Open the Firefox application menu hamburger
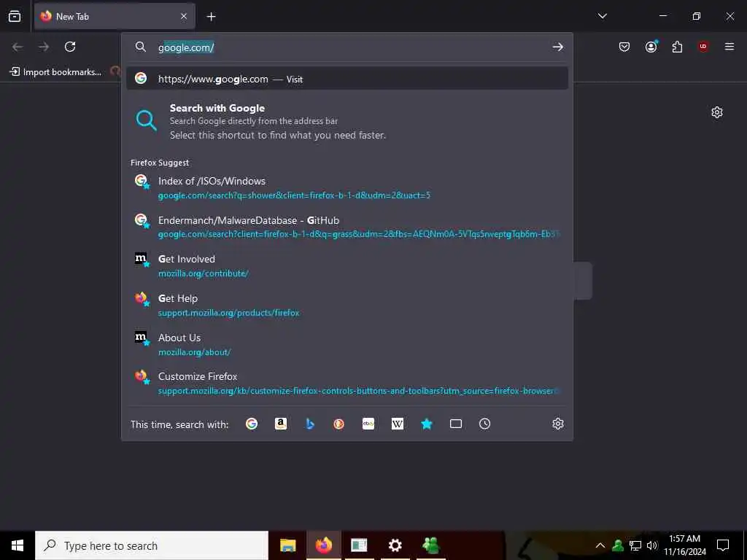 coord(729,47)
